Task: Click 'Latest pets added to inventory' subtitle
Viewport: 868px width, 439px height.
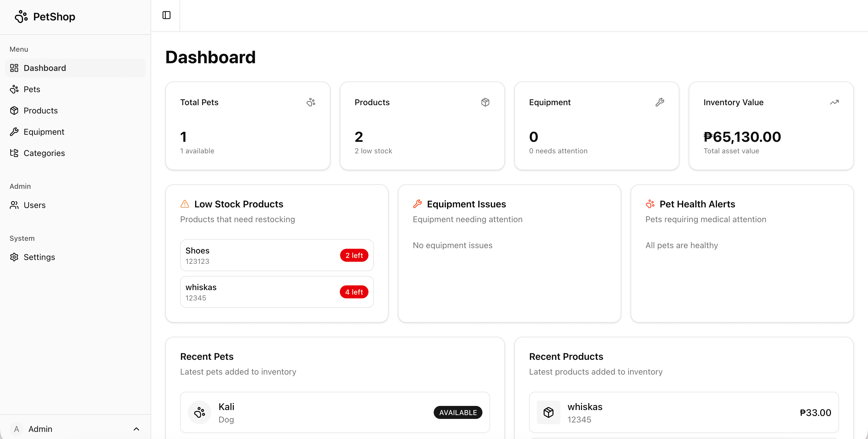Action: coord(238,372)
